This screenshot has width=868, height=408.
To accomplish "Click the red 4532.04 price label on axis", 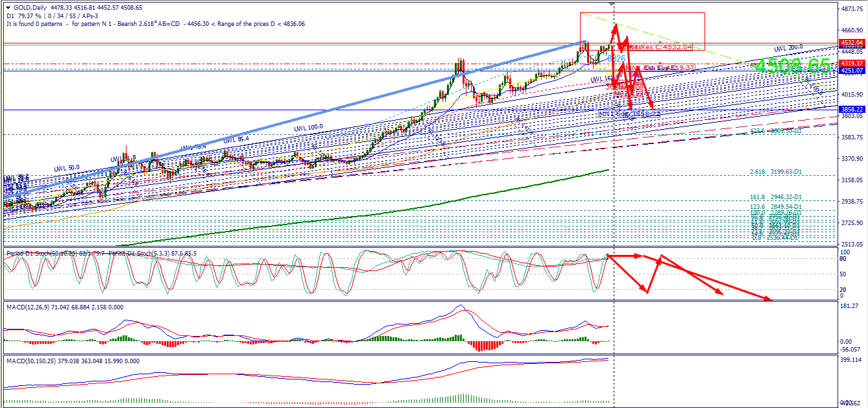I will point(852,43).
